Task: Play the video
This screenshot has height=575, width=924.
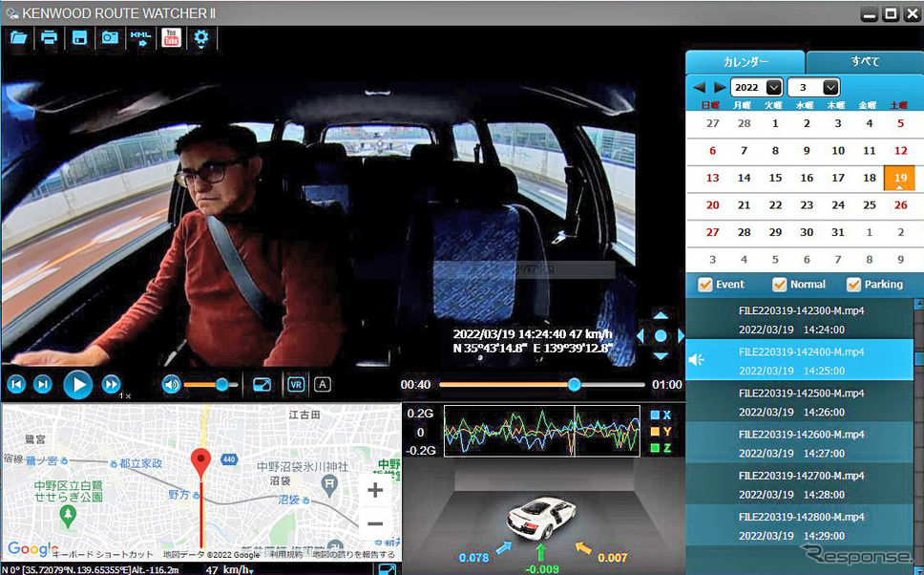Action: [77, 385]
